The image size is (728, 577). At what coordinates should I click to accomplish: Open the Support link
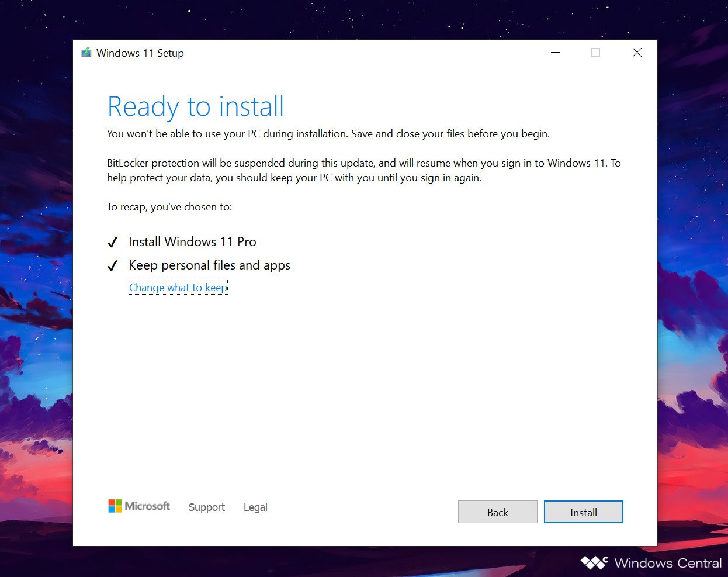coord(206,507)
